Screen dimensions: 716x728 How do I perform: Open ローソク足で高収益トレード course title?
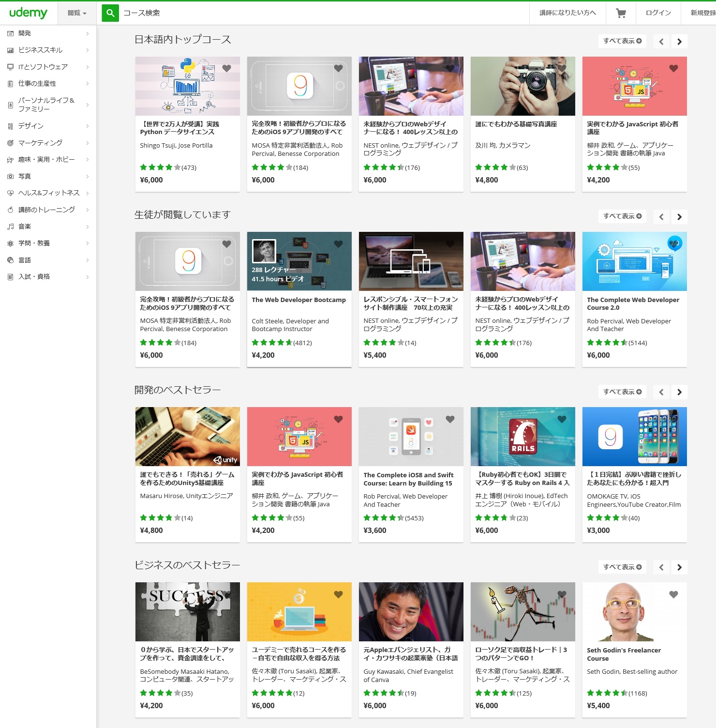point(522,654)
